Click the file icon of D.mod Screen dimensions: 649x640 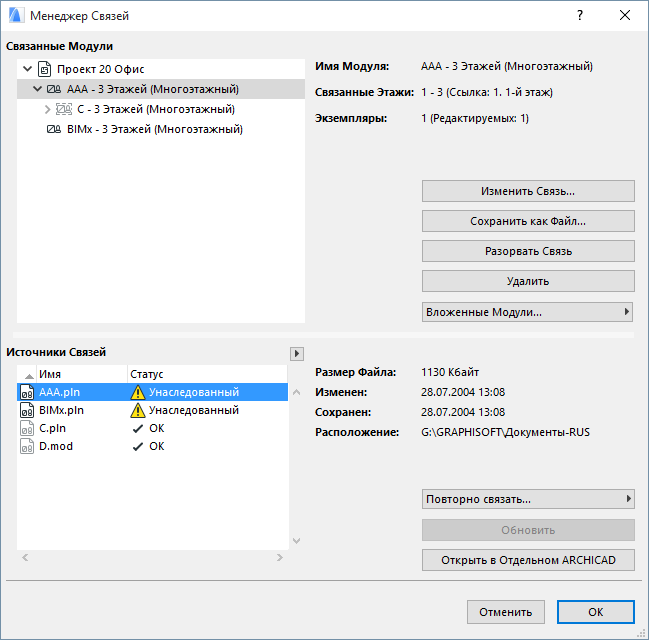pyautogui.click(x=27, y=446)
